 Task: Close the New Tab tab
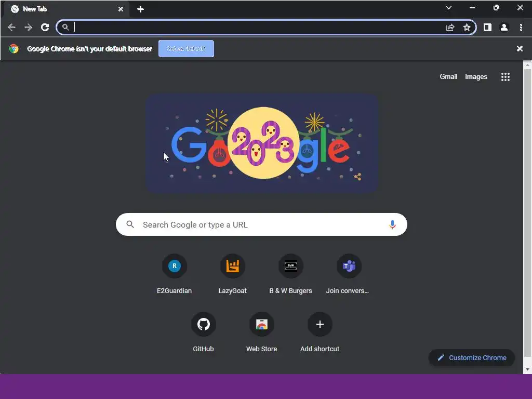121,9
